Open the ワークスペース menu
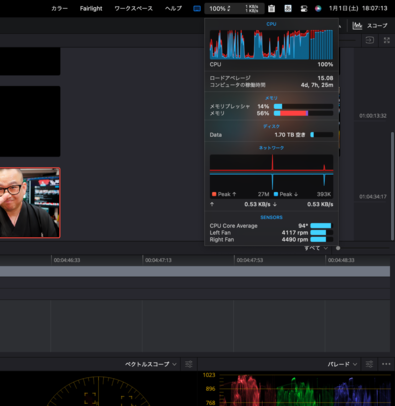Screen dimensions: 395x406 (134, 9)
